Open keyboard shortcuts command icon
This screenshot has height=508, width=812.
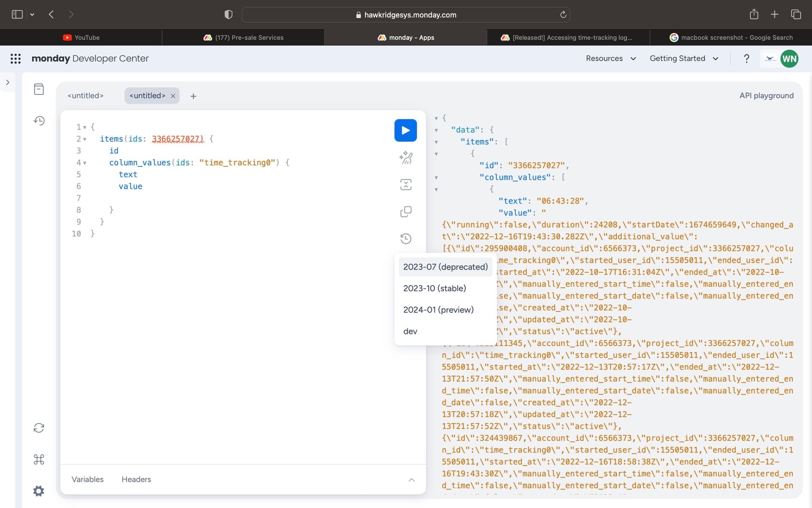[39, 459]
